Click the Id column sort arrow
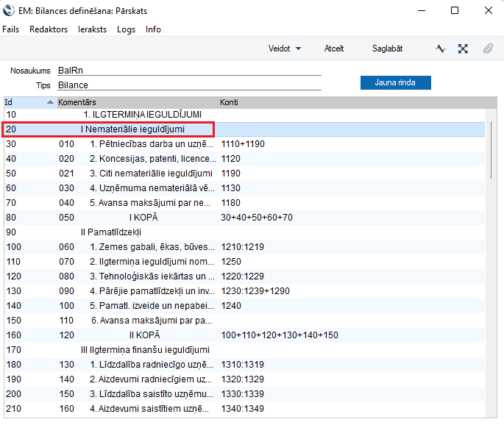 click(50, 101)
